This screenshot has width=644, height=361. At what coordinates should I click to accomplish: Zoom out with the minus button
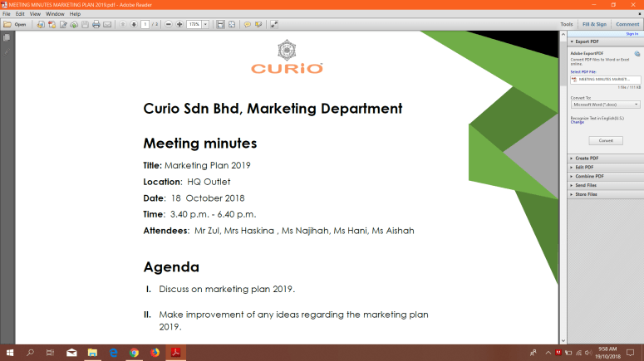pyautogui.click(x=169, y=25)
